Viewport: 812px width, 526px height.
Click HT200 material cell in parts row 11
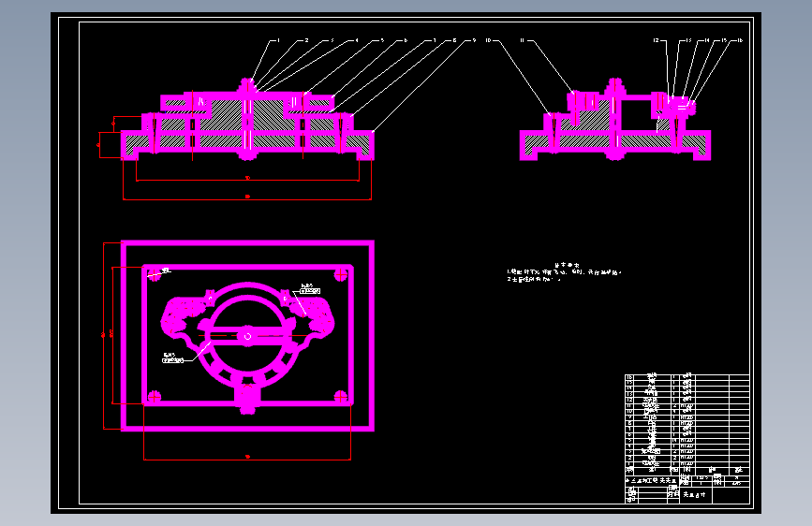pos(687,406)
